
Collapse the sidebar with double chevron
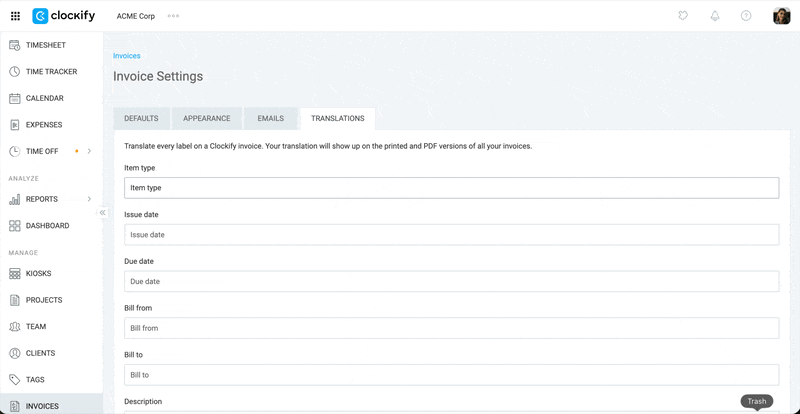pos(102,213)
